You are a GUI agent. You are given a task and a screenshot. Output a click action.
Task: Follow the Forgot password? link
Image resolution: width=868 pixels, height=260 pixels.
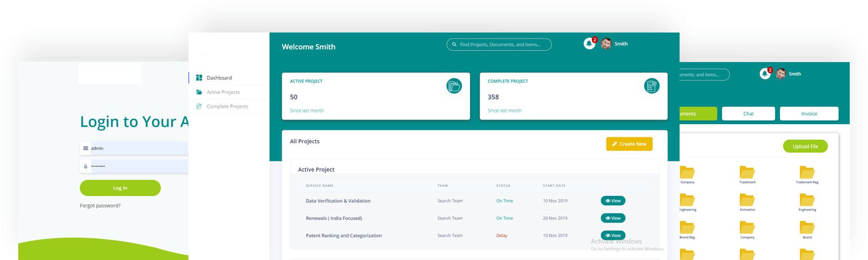tap(100, 206)
